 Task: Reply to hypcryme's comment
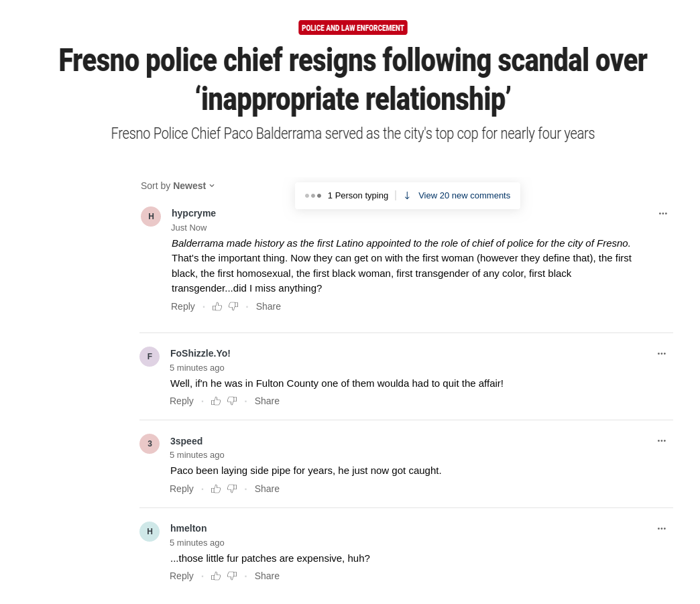click(183, 306)
